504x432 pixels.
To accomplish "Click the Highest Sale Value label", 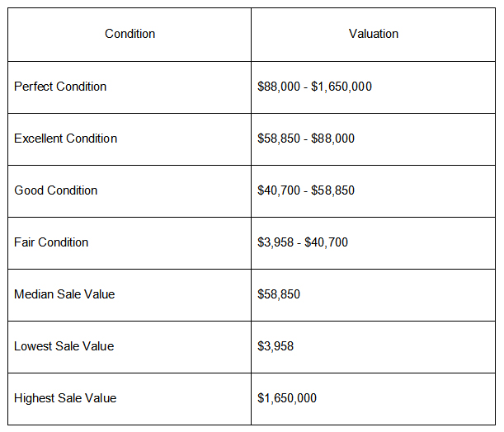I will tap(65, 398).
